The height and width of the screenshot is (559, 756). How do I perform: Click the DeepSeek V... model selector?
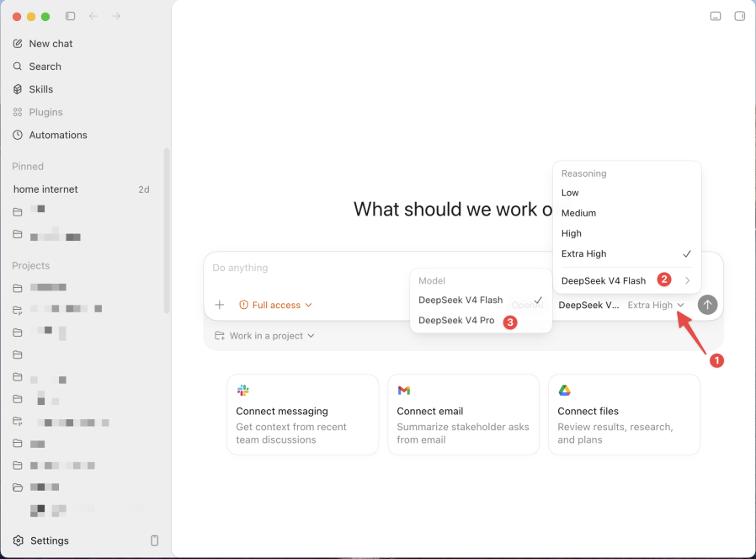coord(588,306)
